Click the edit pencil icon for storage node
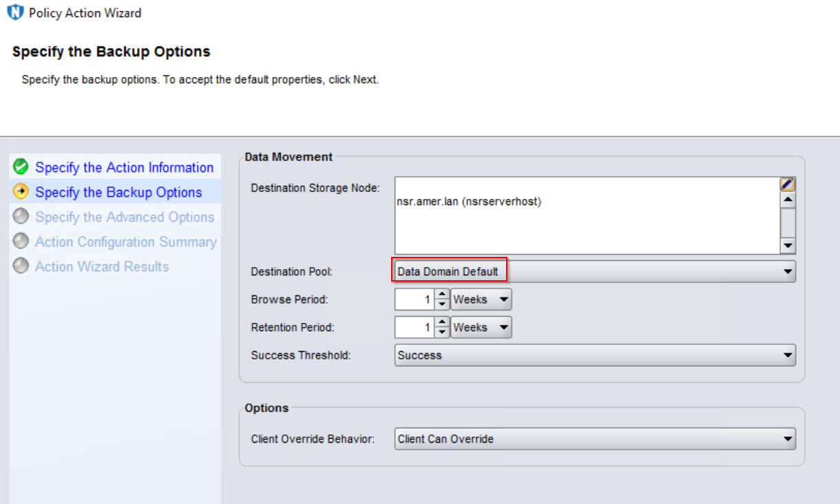Image resolution: width=840 pixels, height=504 pixels. click(x=788, y=185)
